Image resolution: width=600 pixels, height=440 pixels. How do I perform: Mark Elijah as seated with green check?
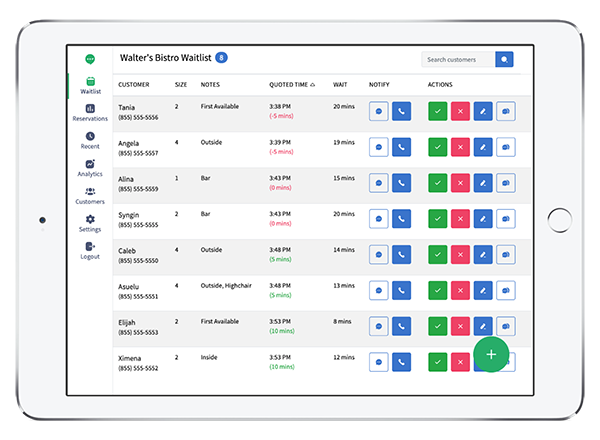(438, 326)
